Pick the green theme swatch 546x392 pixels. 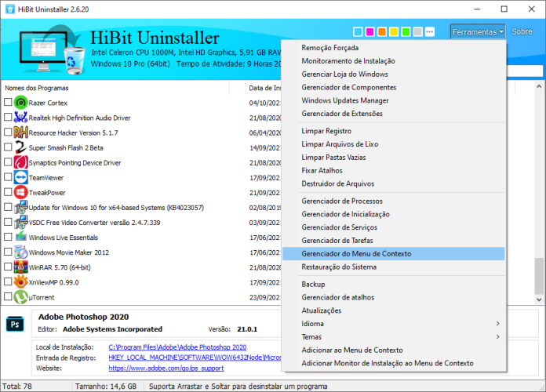tap(406, 31)
